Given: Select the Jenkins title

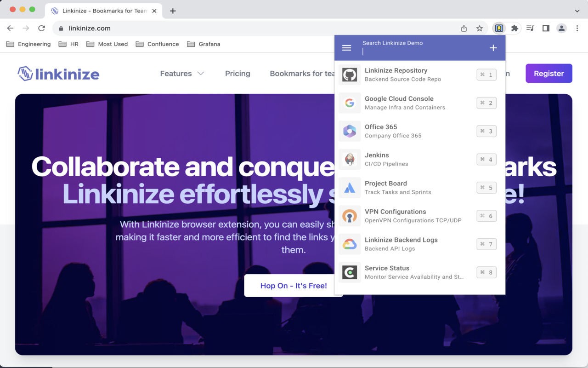Looking at the screenshot, I should pos(377,155).
